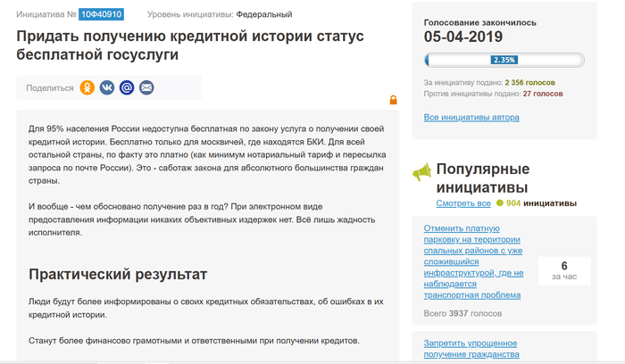Share via Odnoklassniki orange icon
Screen dimensions: 625x364
(x=87, y=87)
